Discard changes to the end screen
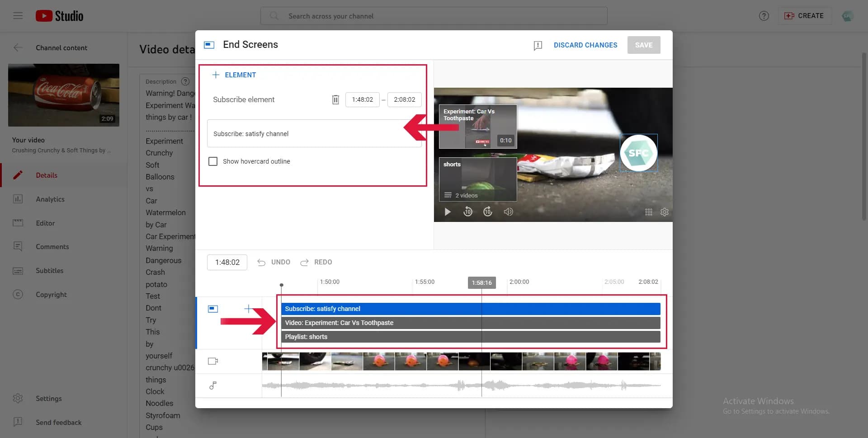868x438 pixels. [585, 45]
